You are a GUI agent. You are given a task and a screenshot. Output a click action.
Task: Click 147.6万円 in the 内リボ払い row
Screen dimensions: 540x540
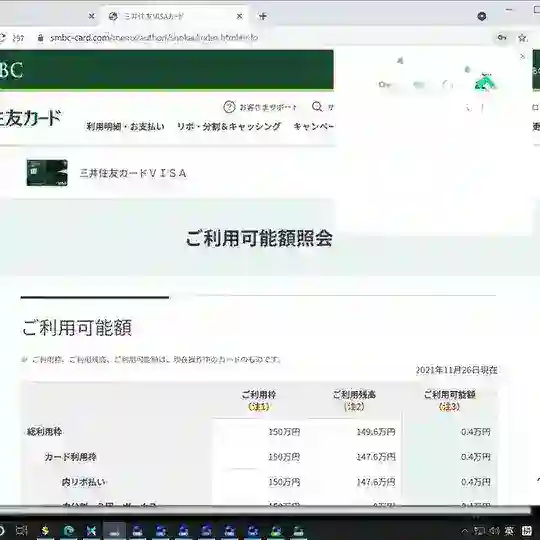coord(376,482)
